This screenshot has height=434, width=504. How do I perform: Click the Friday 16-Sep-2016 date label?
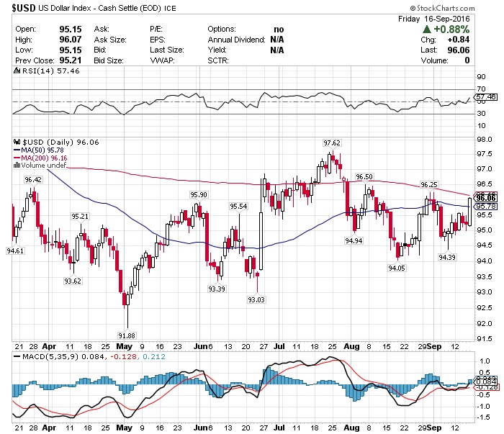click(444, 17)
